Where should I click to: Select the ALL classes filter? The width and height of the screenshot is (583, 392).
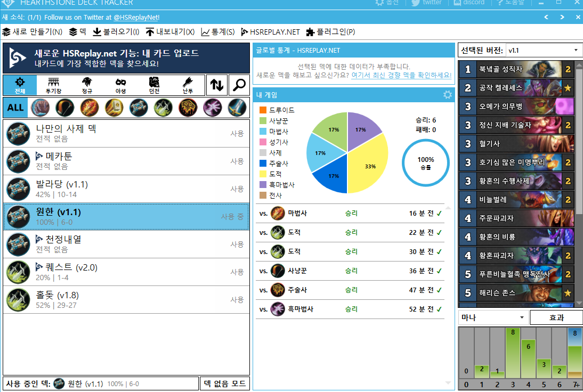pos(15,108)
